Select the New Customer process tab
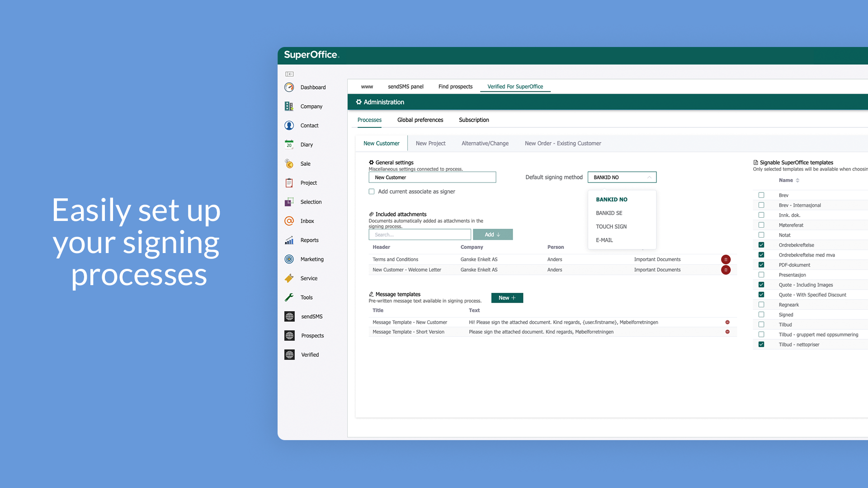 [381, 143]
